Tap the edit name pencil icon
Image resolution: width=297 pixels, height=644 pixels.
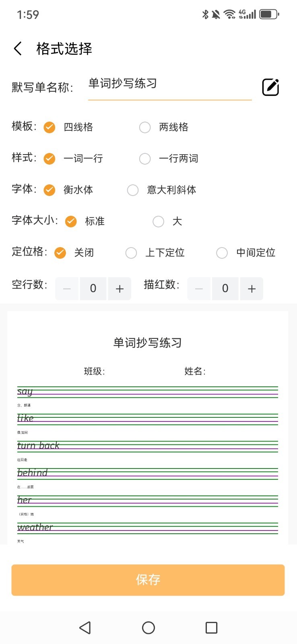270,87
